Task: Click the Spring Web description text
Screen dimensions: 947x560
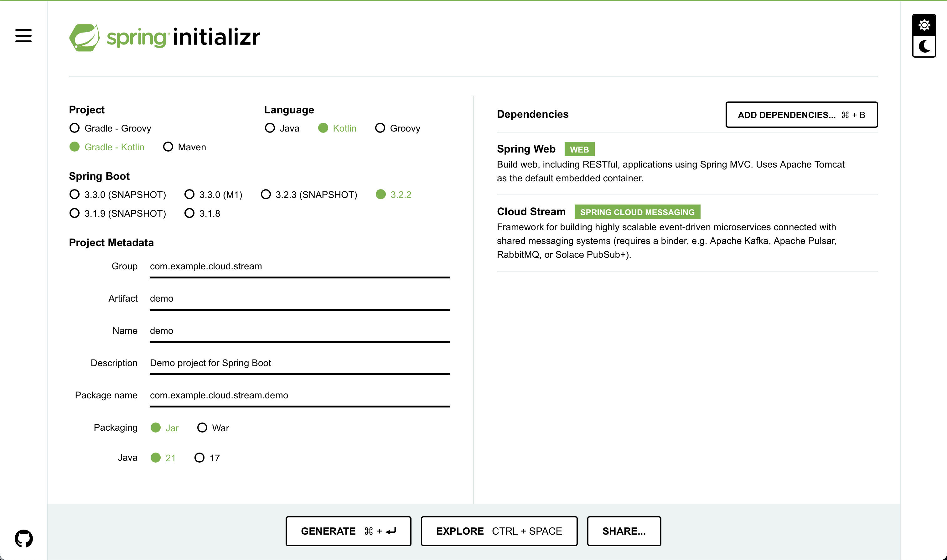Action: click(670, 171)
